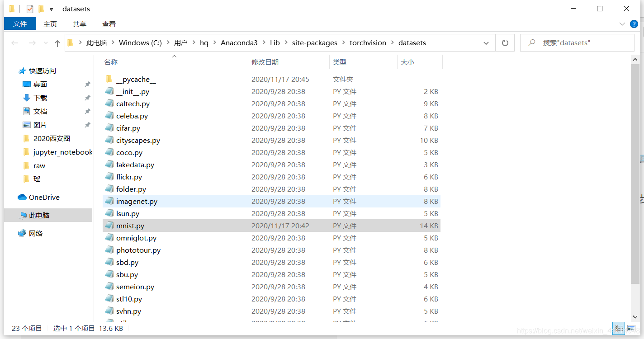Open 下载 in quick access
The image size is (644, 339).
[x=40, y=98]
